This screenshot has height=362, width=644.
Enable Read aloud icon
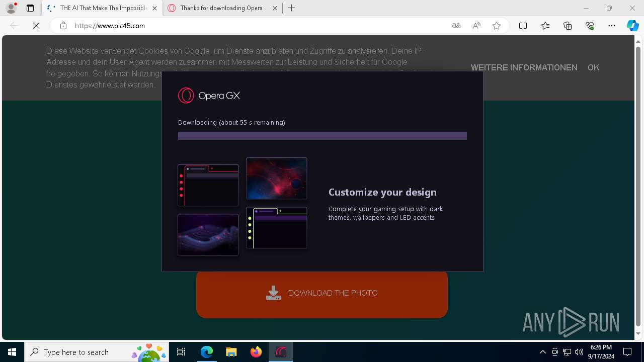point(476,26)
